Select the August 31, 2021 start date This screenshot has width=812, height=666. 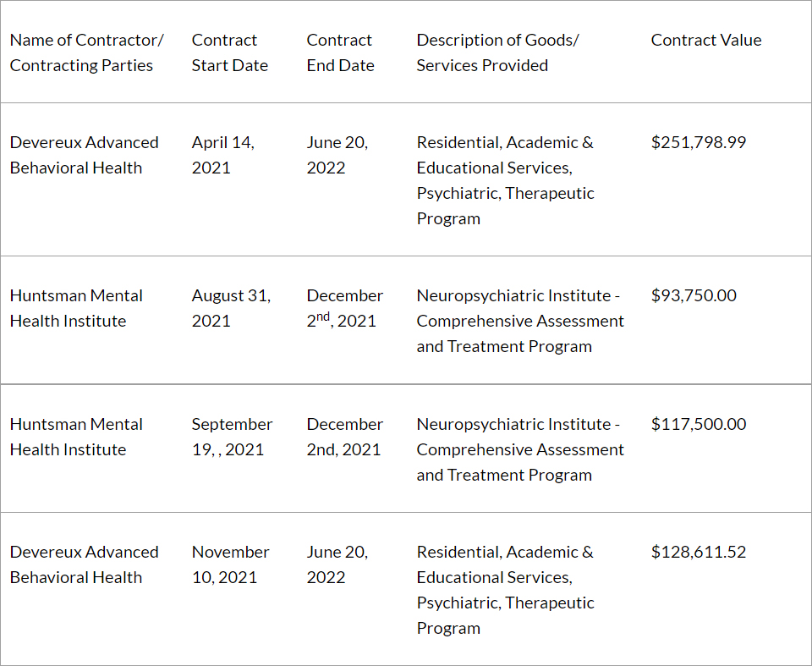pos(231,308)
